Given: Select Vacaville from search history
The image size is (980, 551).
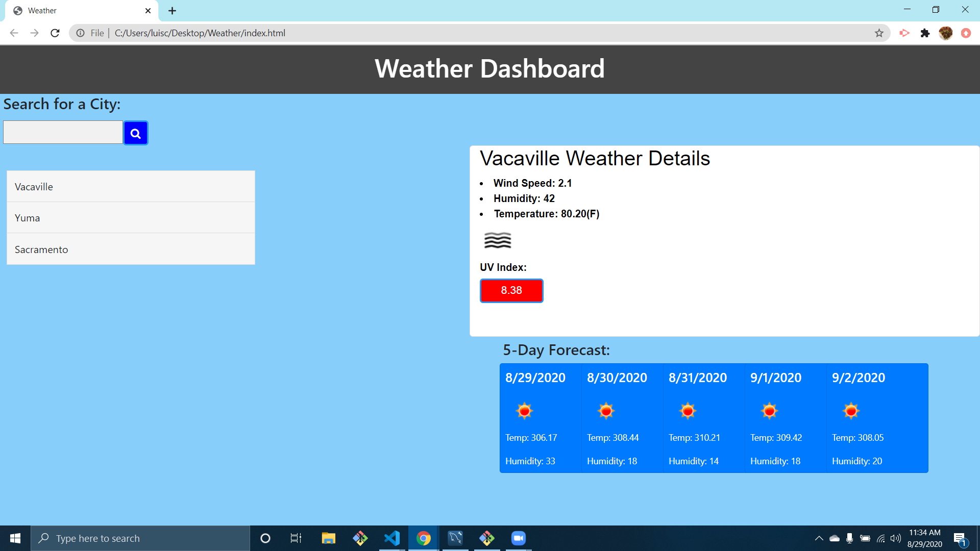Looking at the screenshot, I should [x=131, y=187].
